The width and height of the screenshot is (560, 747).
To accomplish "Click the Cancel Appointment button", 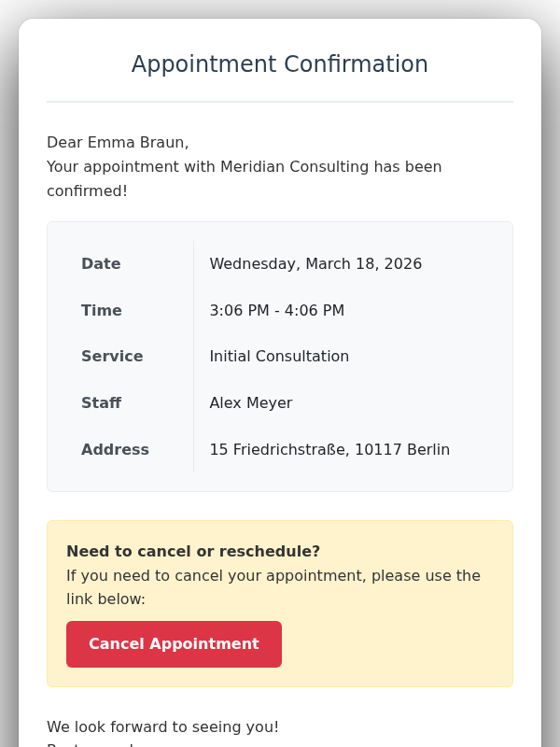I will 174,643.
